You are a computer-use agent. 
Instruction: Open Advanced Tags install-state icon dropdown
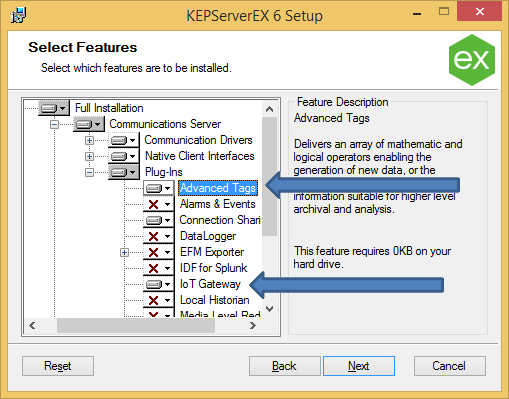click(159, 188)
